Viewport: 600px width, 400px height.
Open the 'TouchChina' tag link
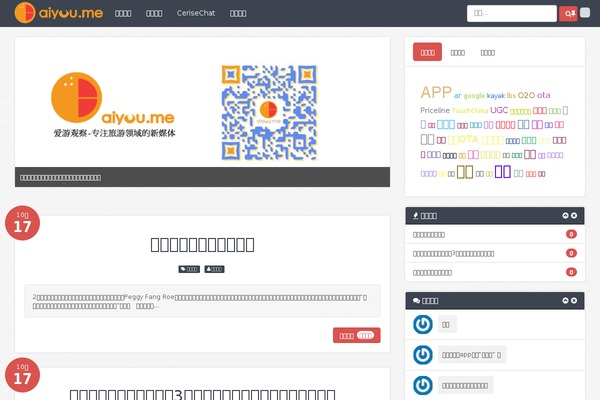(x=470, y=111)
